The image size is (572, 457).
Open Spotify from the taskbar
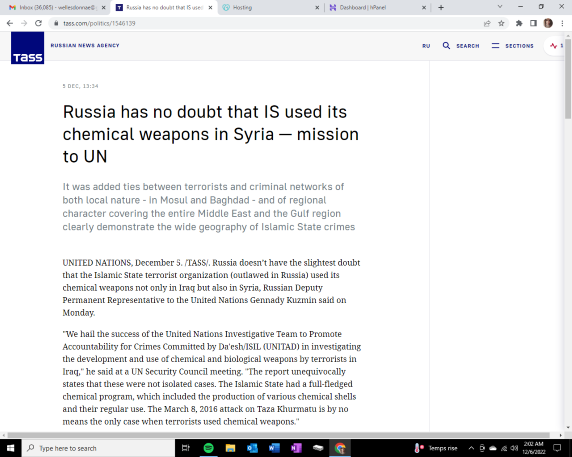[208, 448]
